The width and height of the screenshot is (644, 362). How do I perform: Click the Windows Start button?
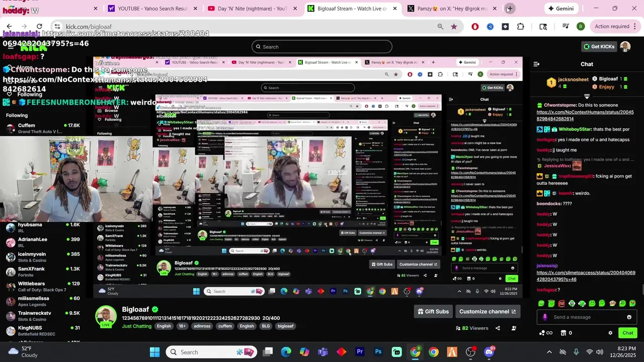click(154, 352)
